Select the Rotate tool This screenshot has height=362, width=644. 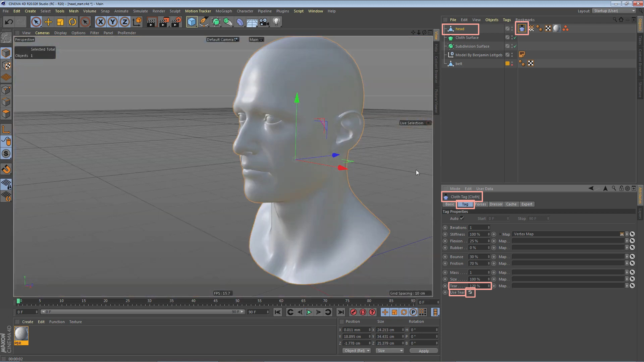72,22
